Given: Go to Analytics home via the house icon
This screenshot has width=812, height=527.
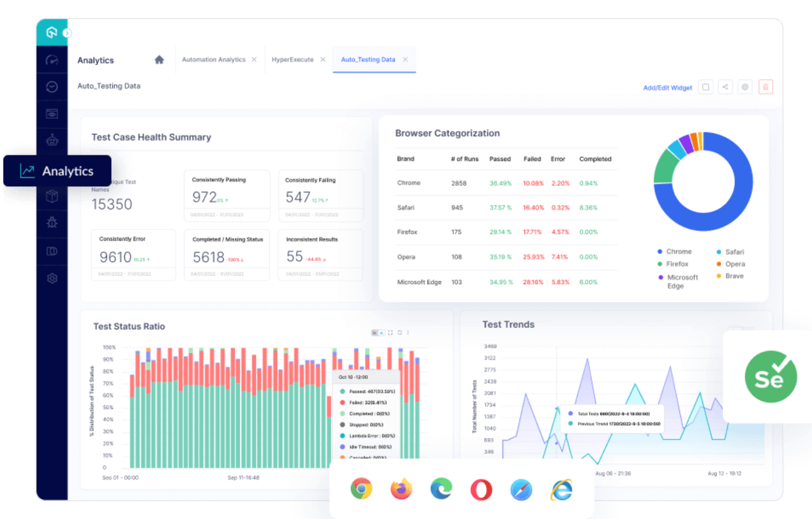Looking at the screenshot, I should click(x=159, y=59).
